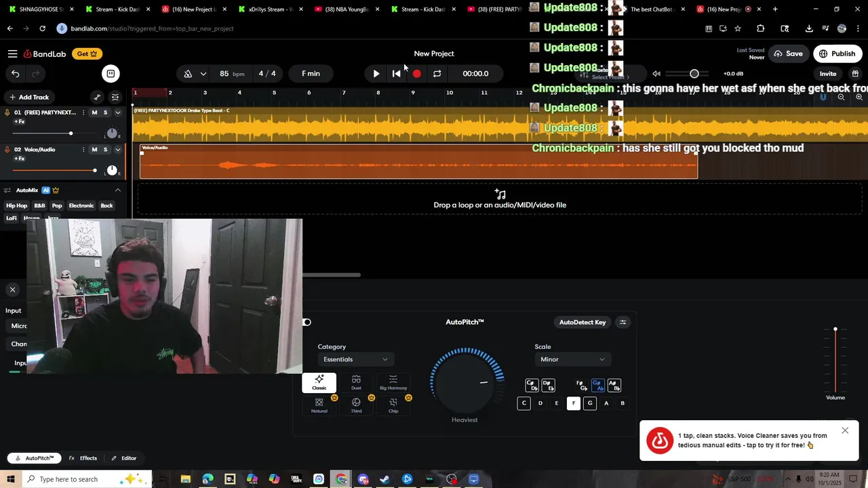This screenshot has width=868, height=488.
Task: Open the automation curve tool icon
Action: click(x=97, y=97)
